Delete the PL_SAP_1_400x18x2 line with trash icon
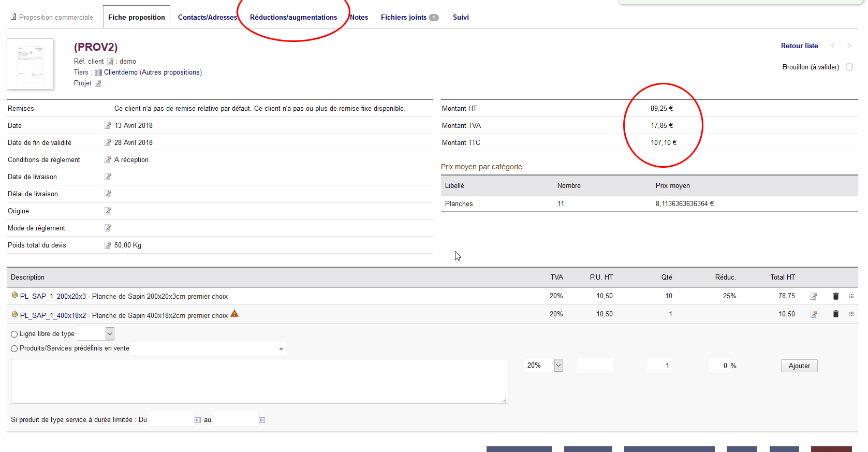 (835, 314)
